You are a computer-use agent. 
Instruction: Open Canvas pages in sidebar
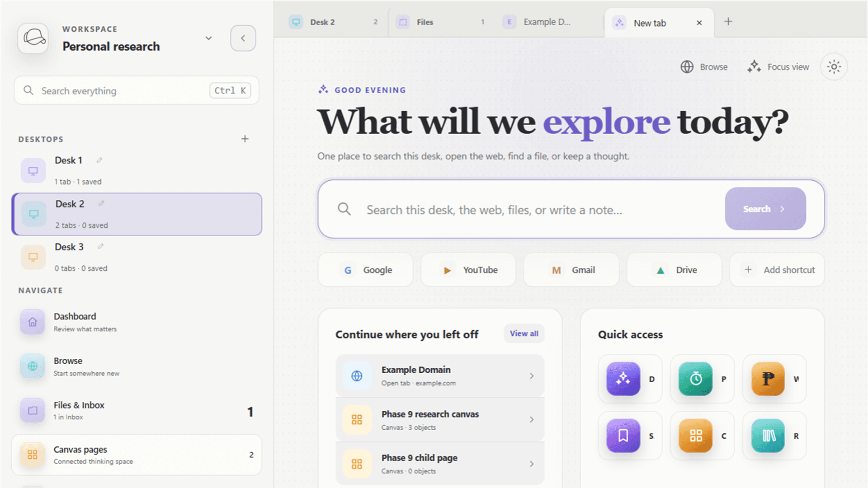pyautogui.click(x=137, y=455)
